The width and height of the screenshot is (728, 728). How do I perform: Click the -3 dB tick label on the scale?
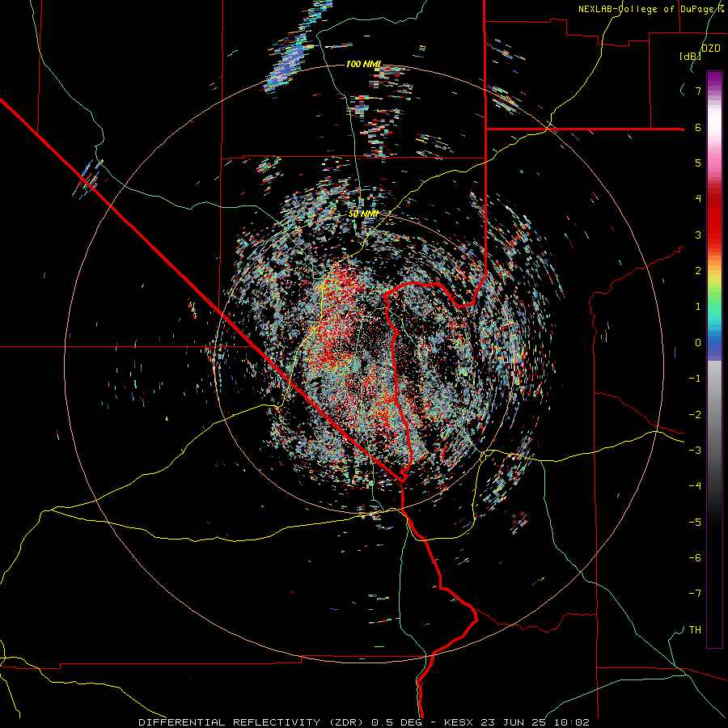click(x=695, y=451)
